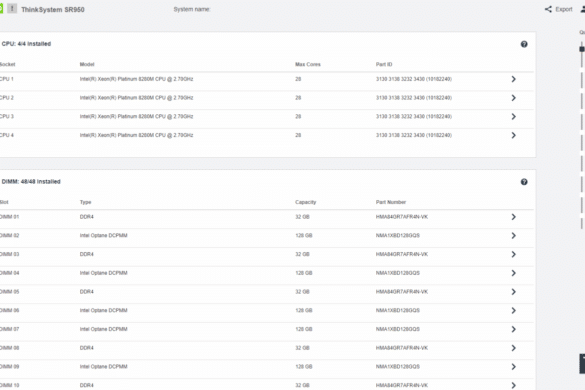Expand CPU 4 row arrow
585x390 pixels.
coord(513,135)
